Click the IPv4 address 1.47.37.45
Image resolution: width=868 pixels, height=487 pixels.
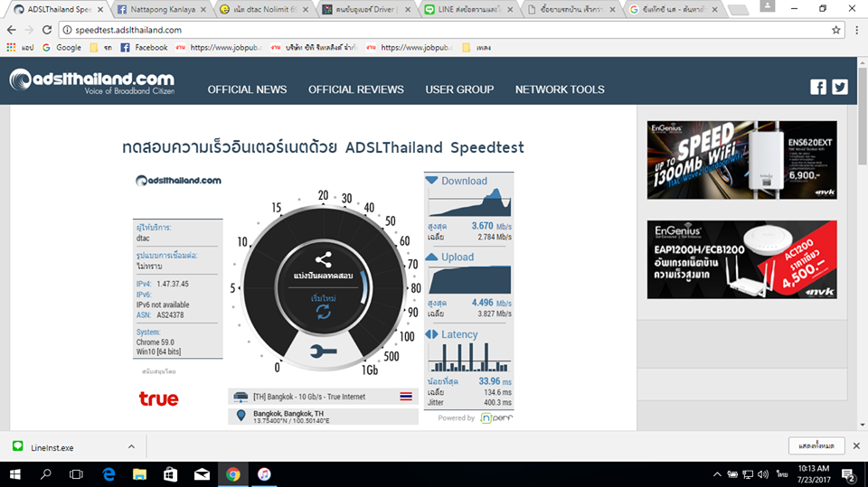click(x=173, y=284)
